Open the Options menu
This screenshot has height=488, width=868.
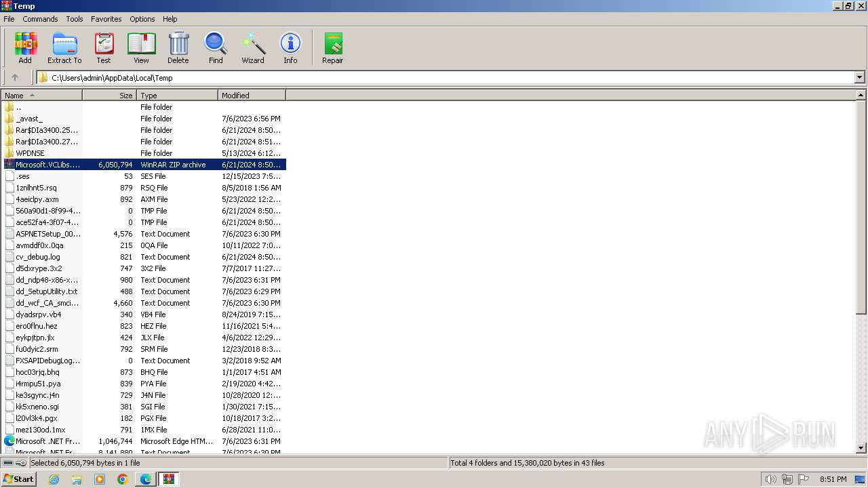coord(142,19)
